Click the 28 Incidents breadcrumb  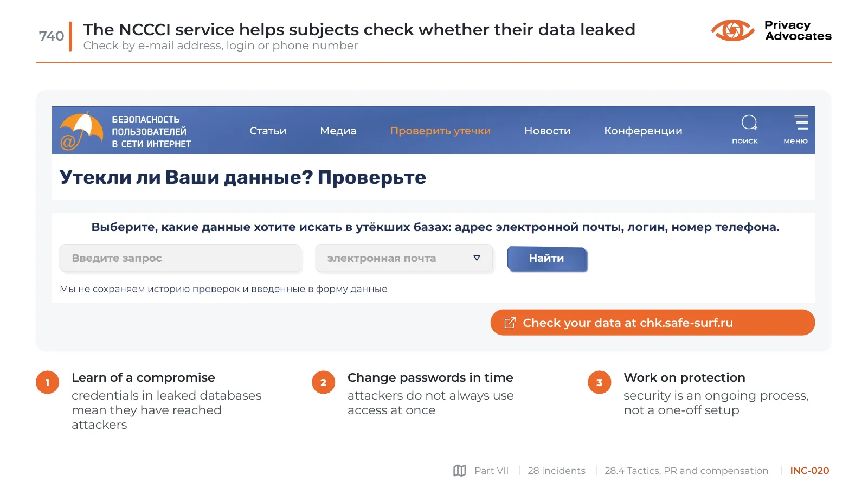[x=556, y=471]
